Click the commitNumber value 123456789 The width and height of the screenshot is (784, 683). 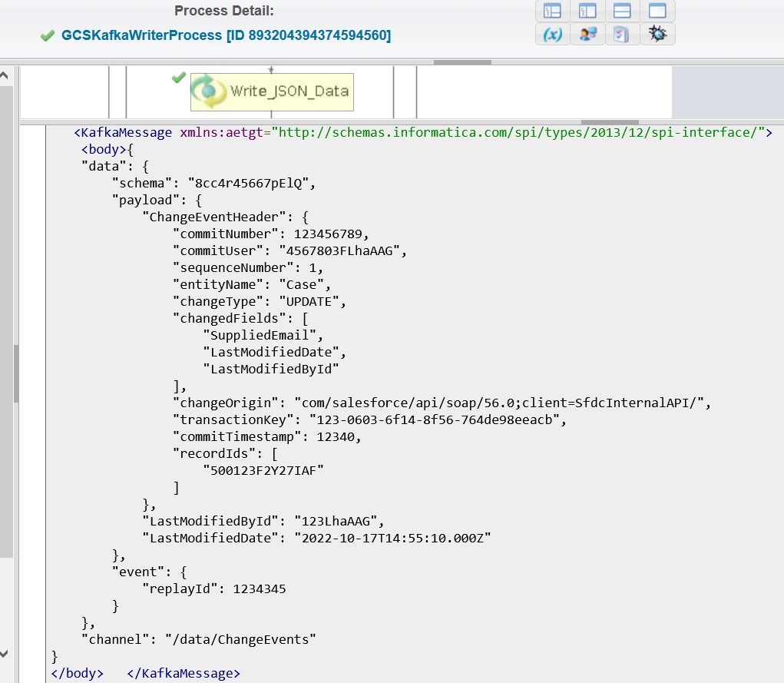[328, 234]
